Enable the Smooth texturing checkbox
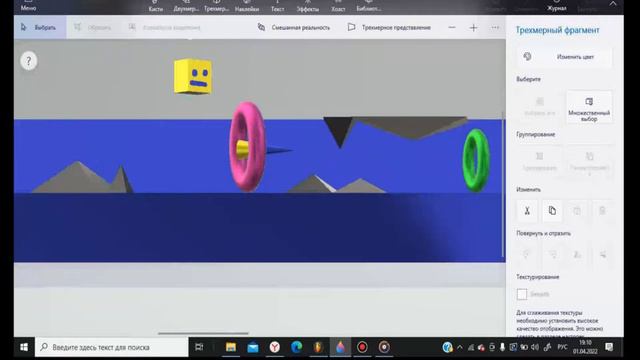 coord(522,294)
